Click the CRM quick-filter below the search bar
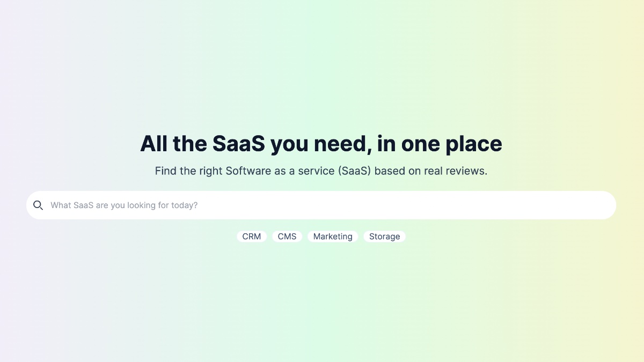 pos(252,236)
